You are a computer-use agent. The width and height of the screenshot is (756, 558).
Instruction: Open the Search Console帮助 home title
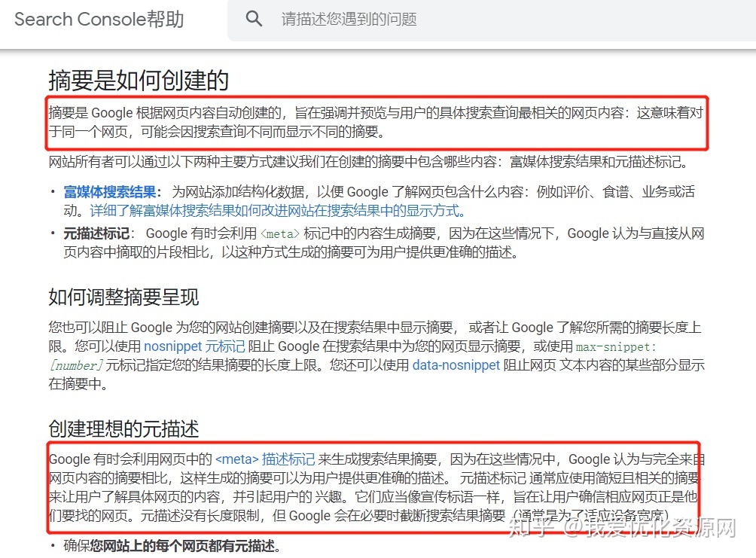[99, 19]
